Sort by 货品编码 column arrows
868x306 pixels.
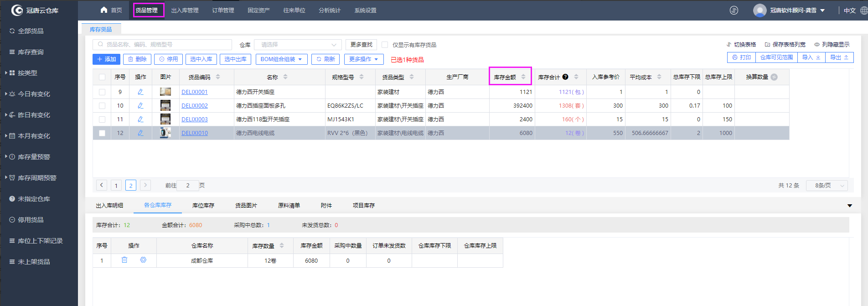pos(218,77)
